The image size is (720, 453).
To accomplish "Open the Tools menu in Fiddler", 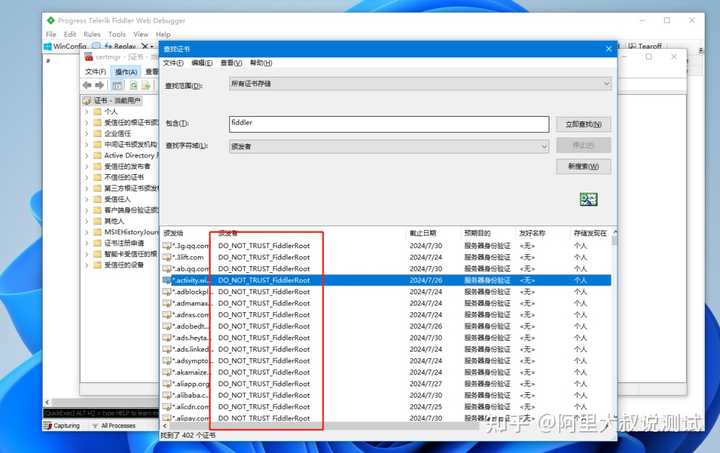I will (x=117, y=34).
